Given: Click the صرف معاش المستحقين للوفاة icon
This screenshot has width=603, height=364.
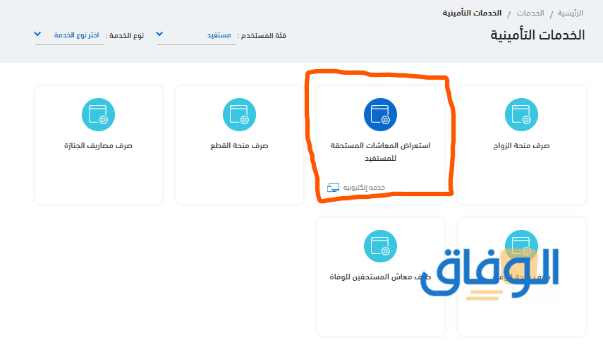Looking at the screenshot, I should (380, 246).
